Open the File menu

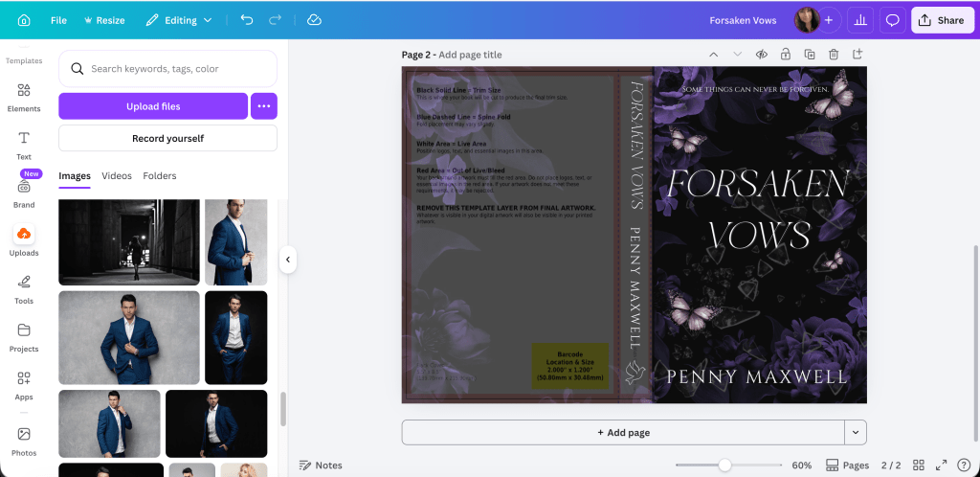[x=58, y=20]
